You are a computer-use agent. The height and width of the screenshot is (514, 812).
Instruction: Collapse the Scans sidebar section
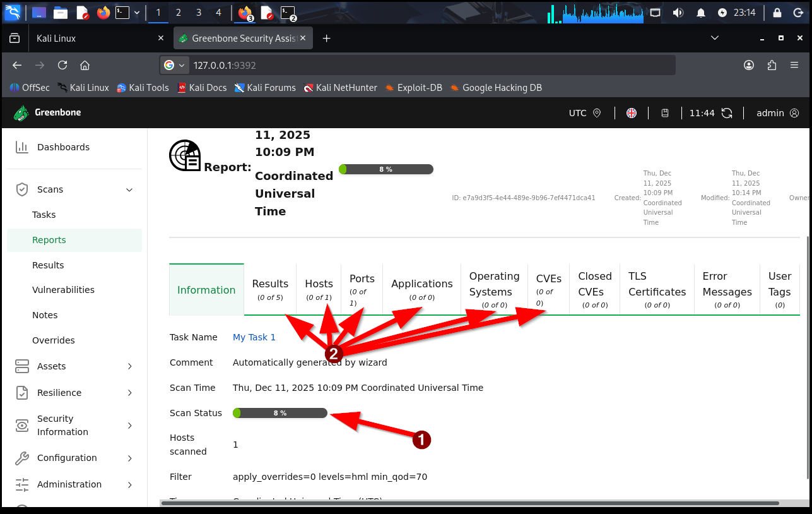130,189
